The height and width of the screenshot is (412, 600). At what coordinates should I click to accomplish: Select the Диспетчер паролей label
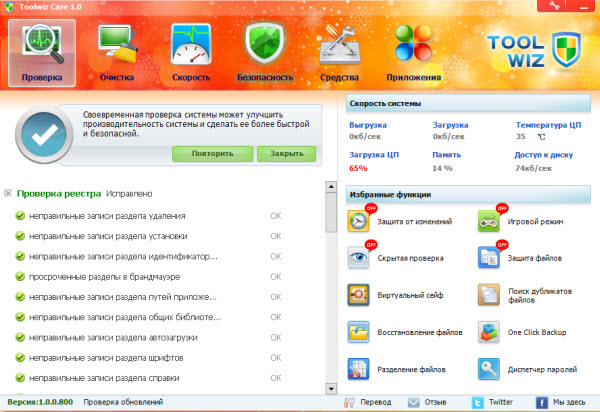pyautogui.click(x=542, y=370)
